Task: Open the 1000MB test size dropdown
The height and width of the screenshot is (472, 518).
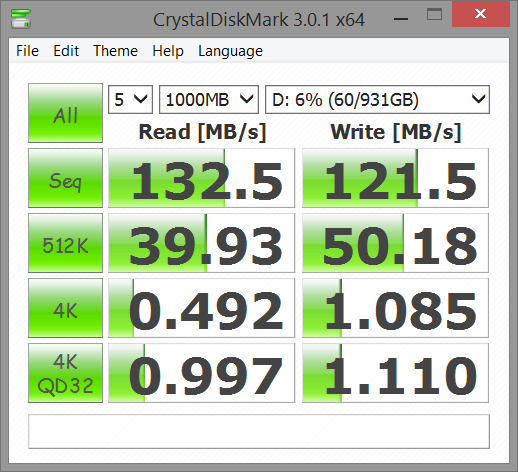Action: pyautogui.click(x=209, y=99)
